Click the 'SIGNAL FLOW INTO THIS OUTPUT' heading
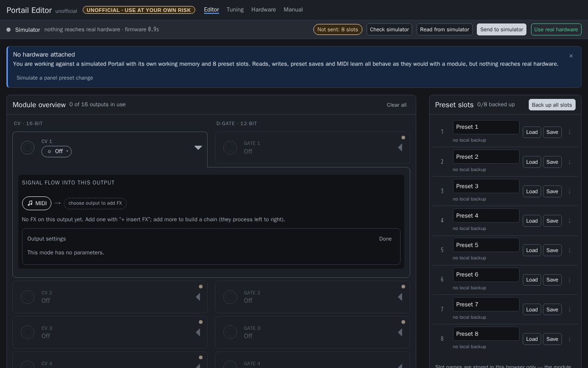The width and height of the screenshot is (588, 368). (68, 183)
